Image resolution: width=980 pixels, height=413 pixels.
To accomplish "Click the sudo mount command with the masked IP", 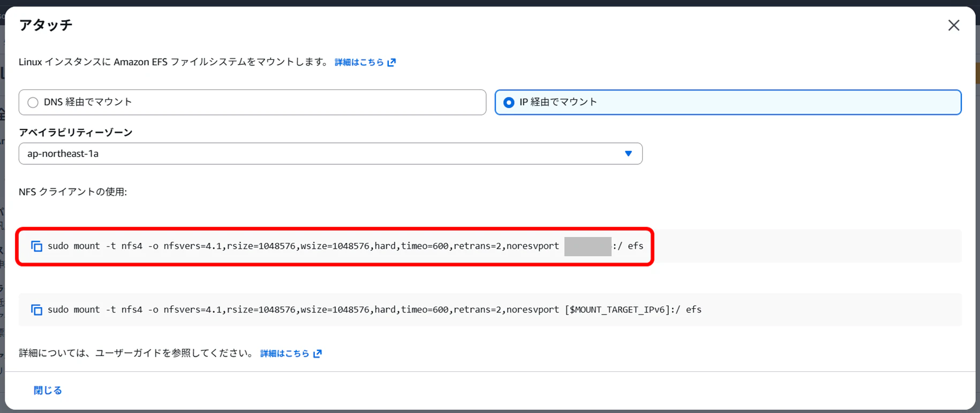I will (x=345, y=246).
